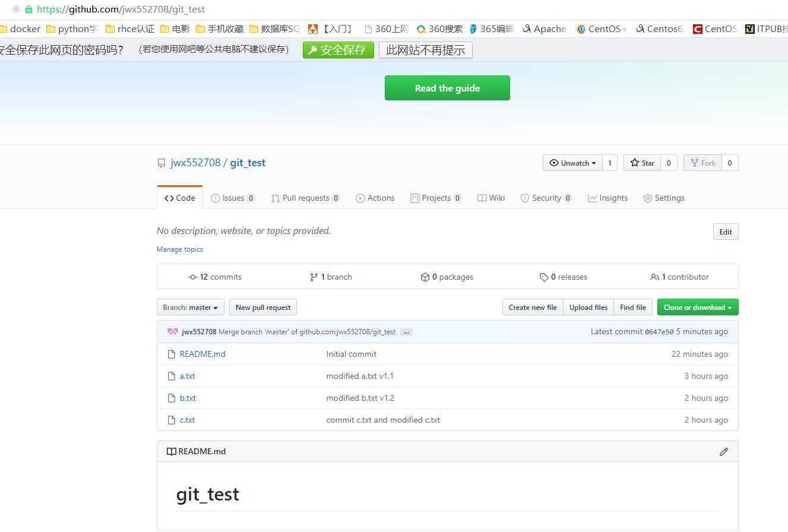The image size is (788, 532).
Task: Click the releases tag icon
Action: (x=543, y=277)
